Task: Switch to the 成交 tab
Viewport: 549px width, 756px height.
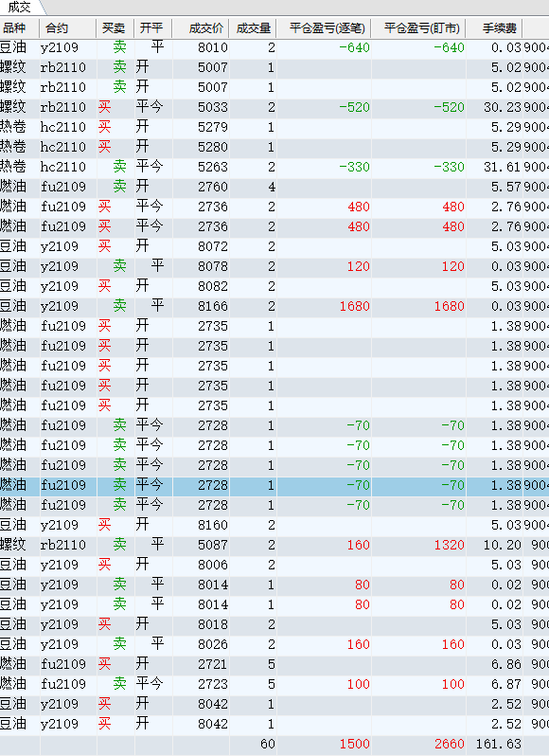Action: coord(19,7)
